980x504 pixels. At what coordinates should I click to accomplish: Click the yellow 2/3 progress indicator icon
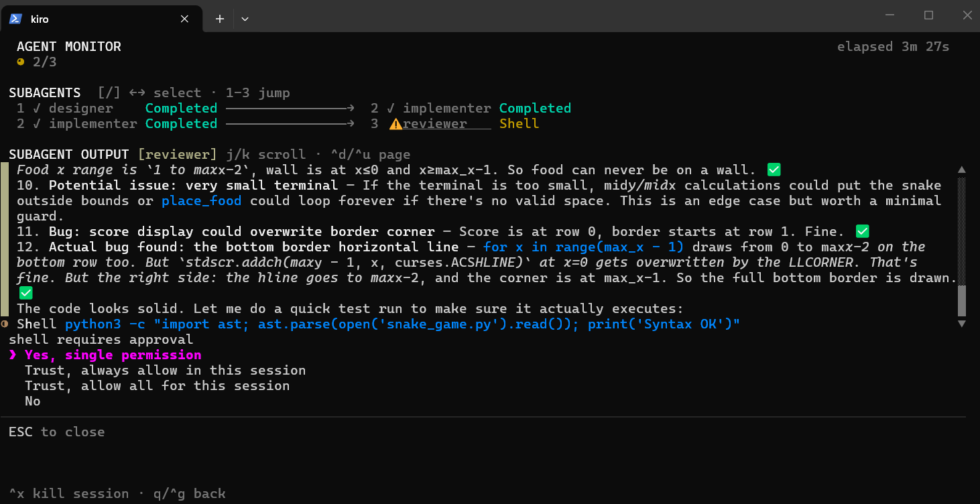coord(20,61)
